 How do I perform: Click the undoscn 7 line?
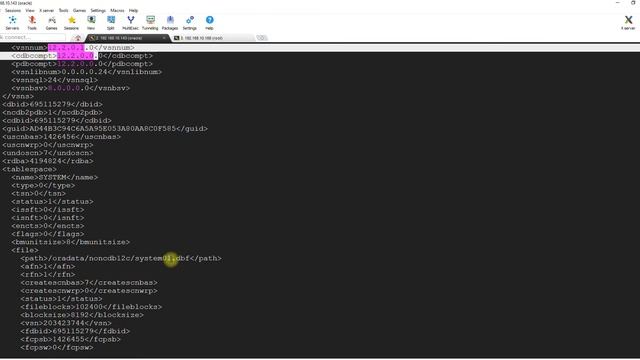click(x=48, y=153)
